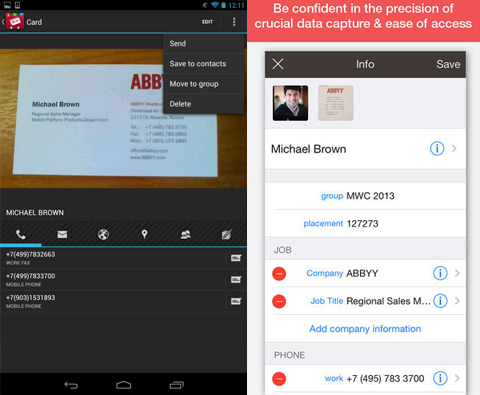This screenshot has width=480, height=395.
Task: Tap the blue Job Title field label
Action: [x=327, y=301]
